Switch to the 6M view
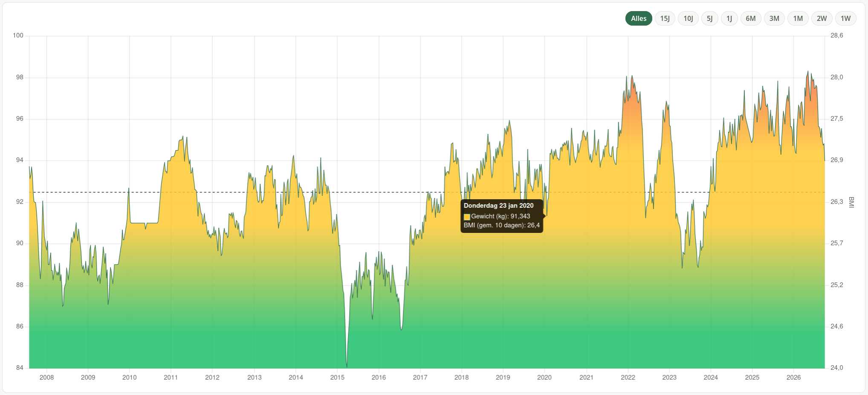 click(x=751, y=18)
